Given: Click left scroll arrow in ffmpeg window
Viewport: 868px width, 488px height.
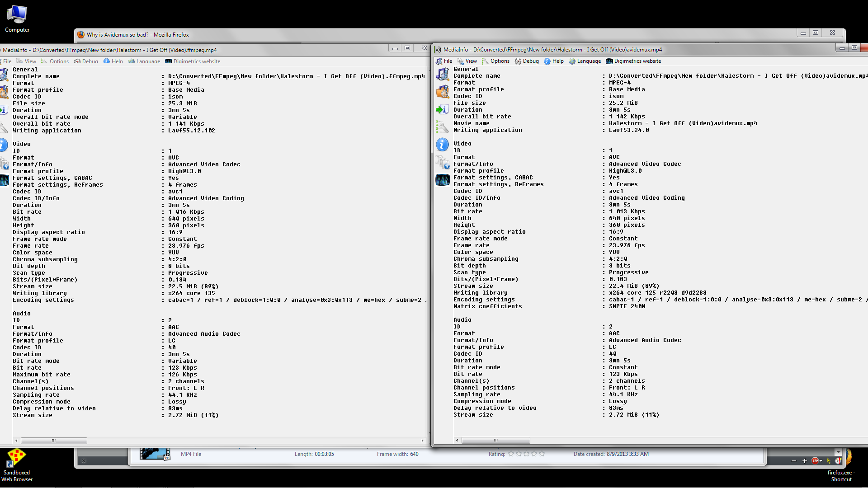Looking at the screenshot, I should [x=16, y=441].
